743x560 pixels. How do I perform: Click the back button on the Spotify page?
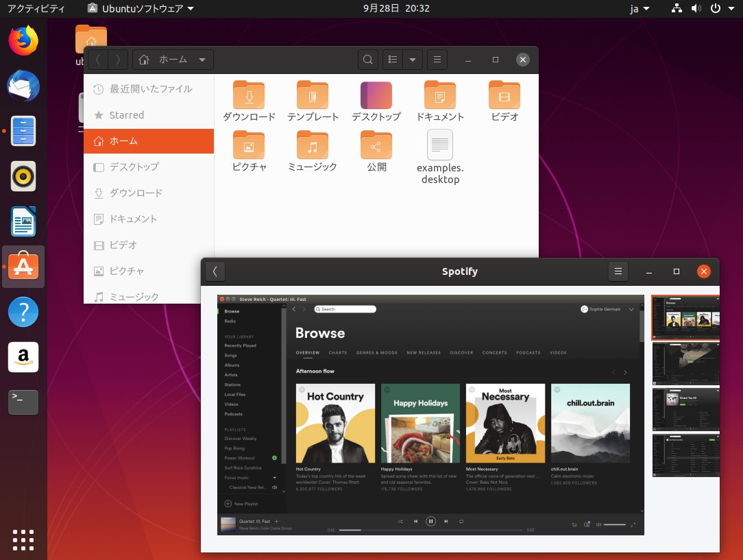[x=215, y=271]
